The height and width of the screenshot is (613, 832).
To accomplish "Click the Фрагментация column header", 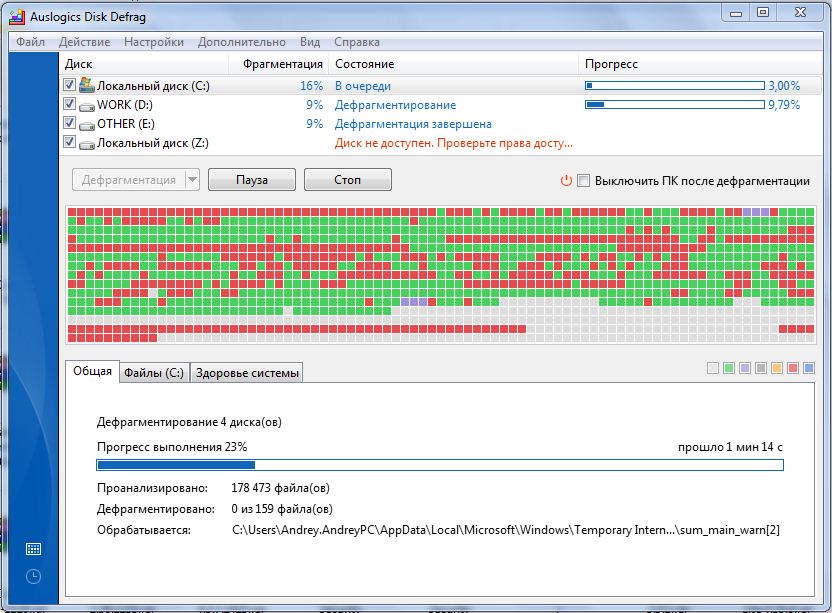I will (283, 64).
